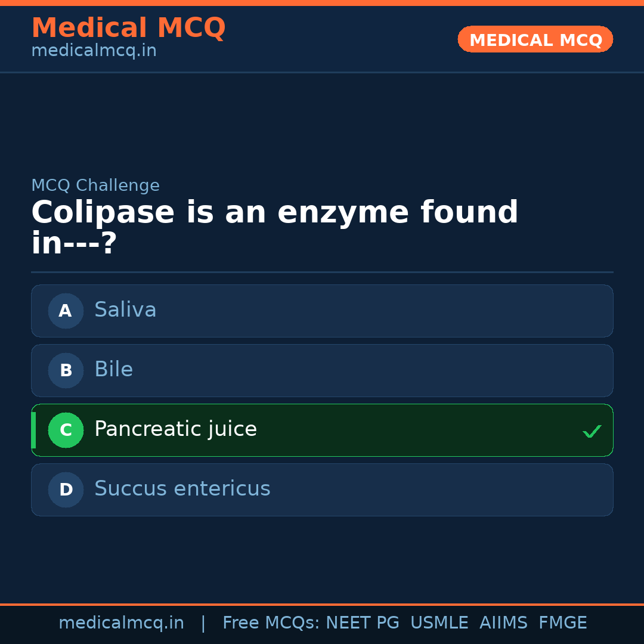Click the letter B circle badge
This screenshot has width=644, height=644.
(66, 370)
